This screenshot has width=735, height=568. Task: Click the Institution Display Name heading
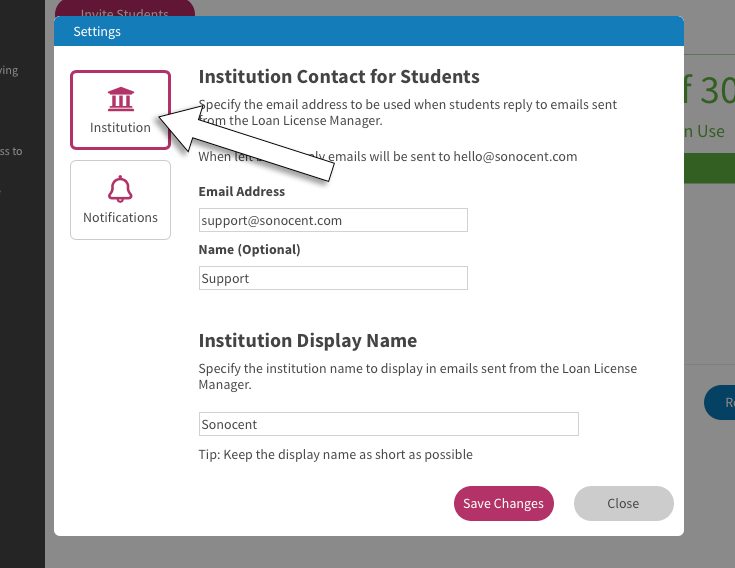coord(308,341)
